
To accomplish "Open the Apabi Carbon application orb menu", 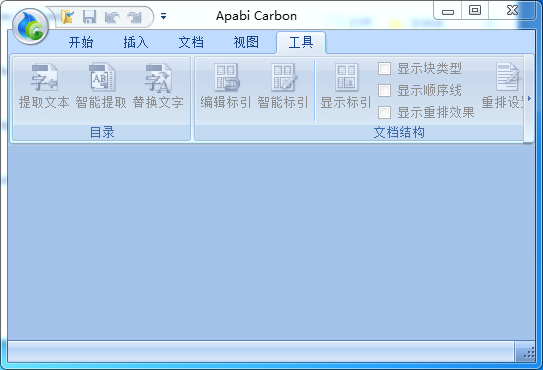I will pyautogui.click(x=30, y=26).
